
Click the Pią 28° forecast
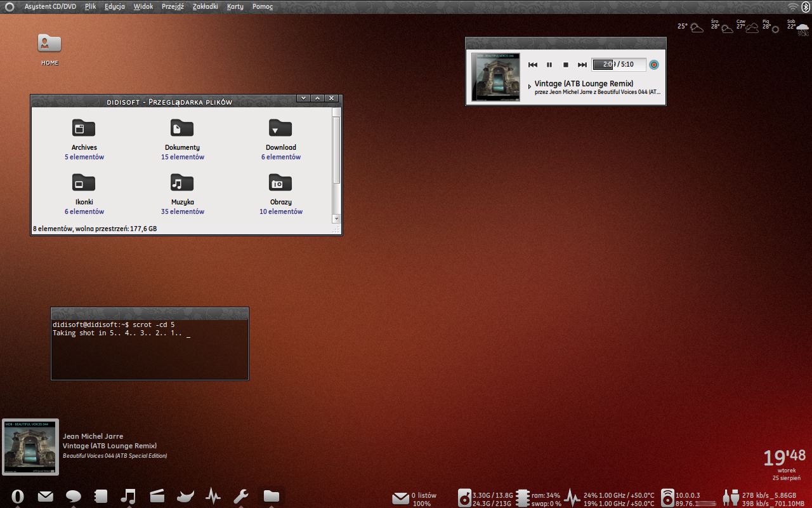click(771, 26)
